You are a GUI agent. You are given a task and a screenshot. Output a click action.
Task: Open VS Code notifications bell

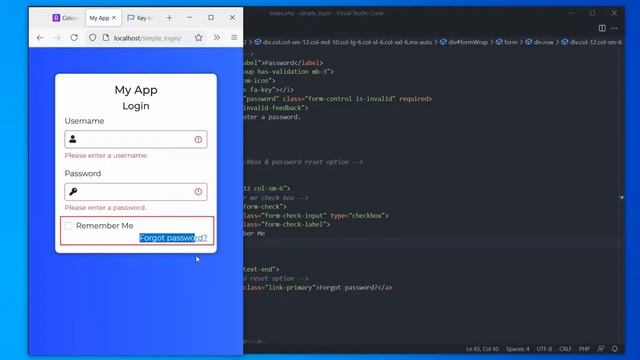(615, 349)
